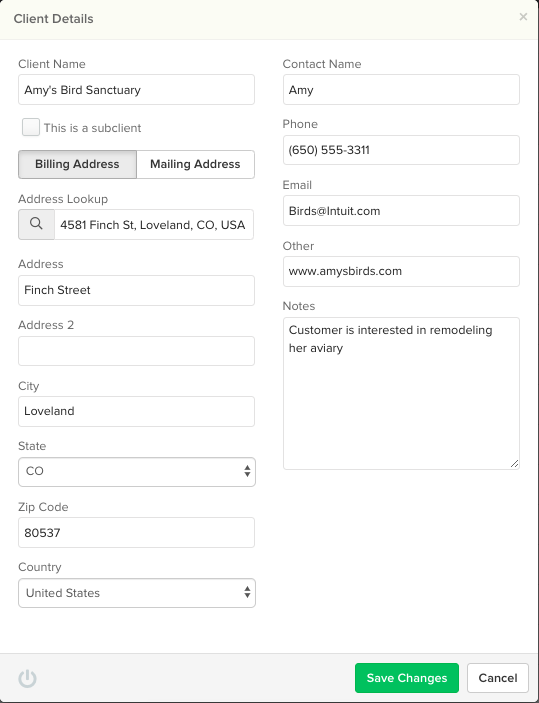Open the Country dropdown showing United States

click(137, 593)
